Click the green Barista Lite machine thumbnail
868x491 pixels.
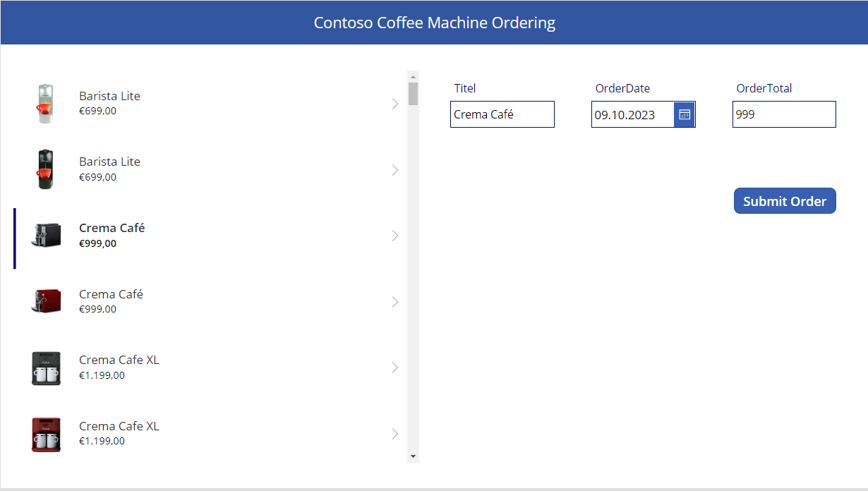coord(45,104)
